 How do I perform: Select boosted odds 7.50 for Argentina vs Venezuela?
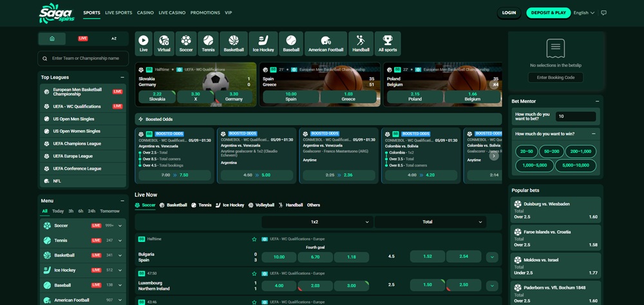[x=175, y=175]
